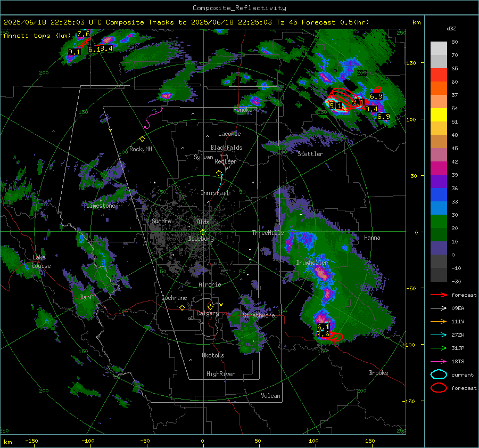Click the Banff city label
Image resolution: width=479 pixels, height=448 pixels.
coord(88,297)
